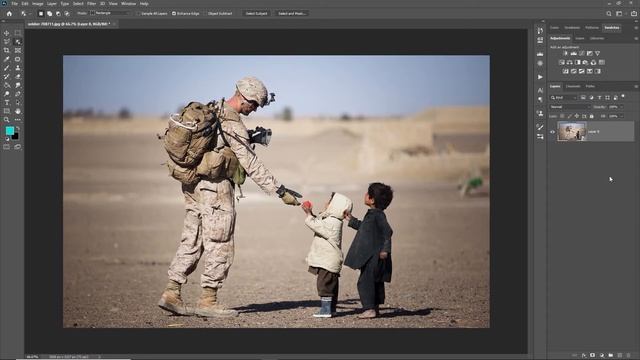The width and height of the screenshot is (640, 360).
Task: Toggle lock all on layer
Action: click(591, 116)
